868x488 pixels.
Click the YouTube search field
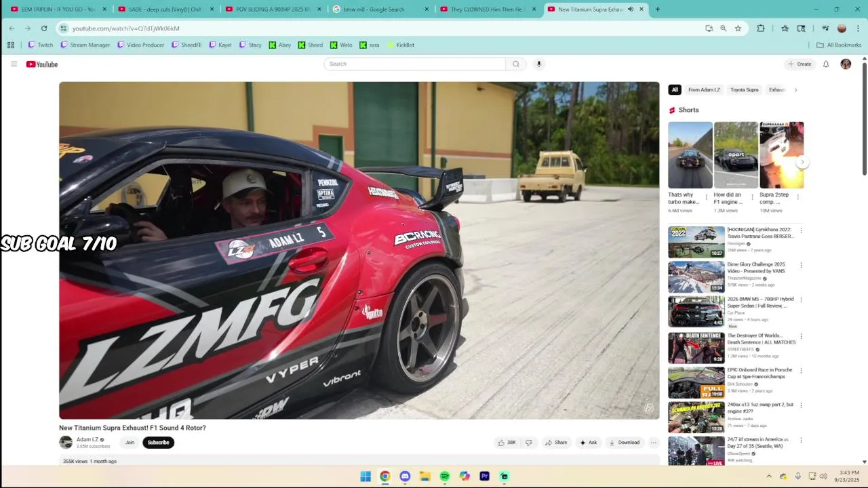click(415, 64)
